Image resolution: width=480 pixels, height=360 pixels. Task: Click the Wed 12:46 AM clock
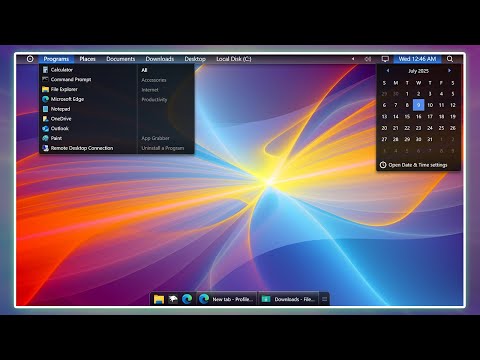coord(417,59)
